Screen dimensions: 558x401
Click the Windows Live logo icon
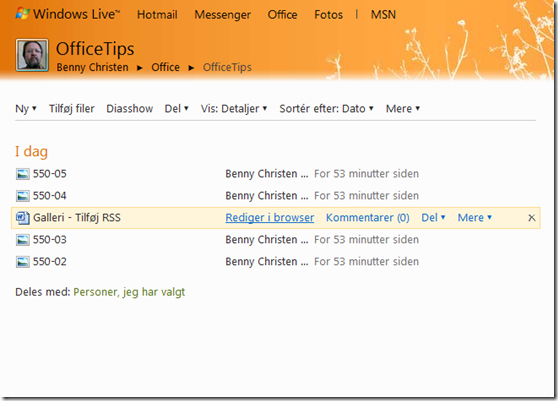tap(22, 14)
